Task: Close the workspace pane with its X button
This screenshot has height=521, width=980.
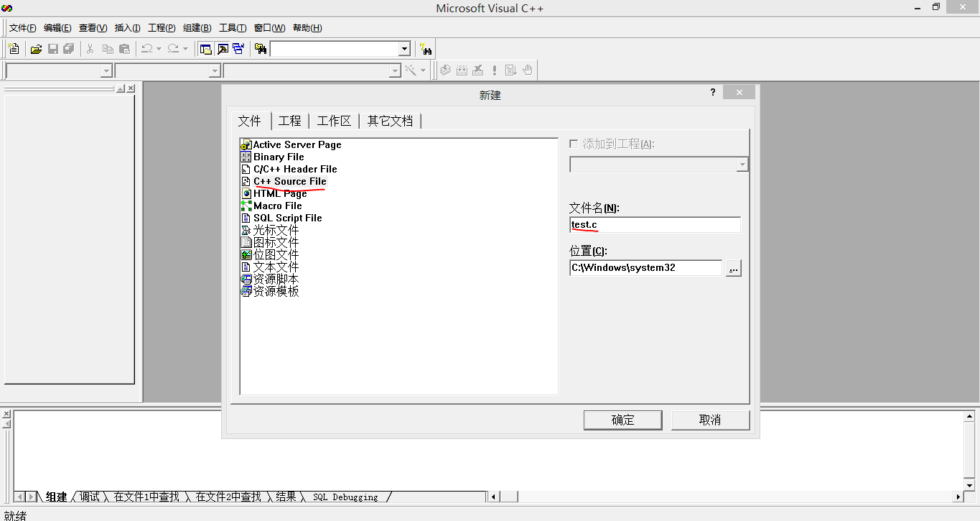Action: [x=131, y=88]
